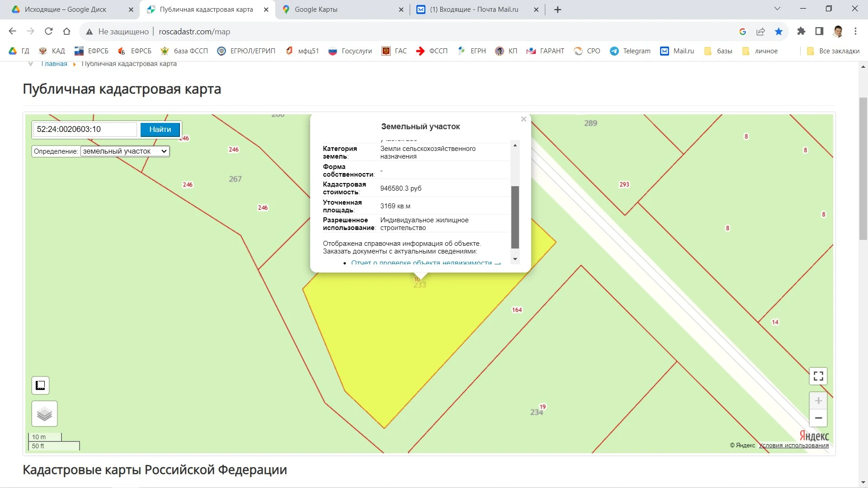Zoom in the map with plus
This screenshot has height=488, width=868.
coord(818,400)
